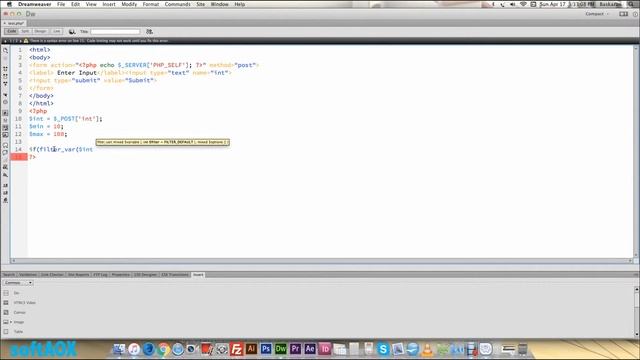The height and width of the screenshot is (360, 640).
Task: Open the Modify menu
Action: click(129, 4)
